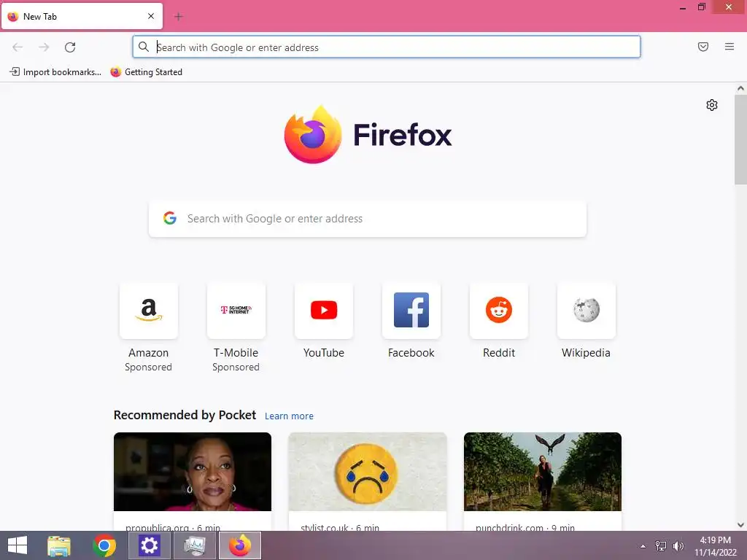Click the taskbar clock and date
The width and height of the screenshot is (747, 560).
(715, 546)
